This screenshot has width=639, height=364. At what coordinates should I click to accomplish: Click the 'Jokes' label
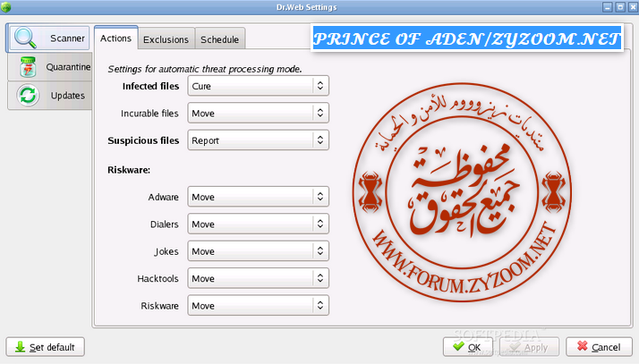coord(166,251)
